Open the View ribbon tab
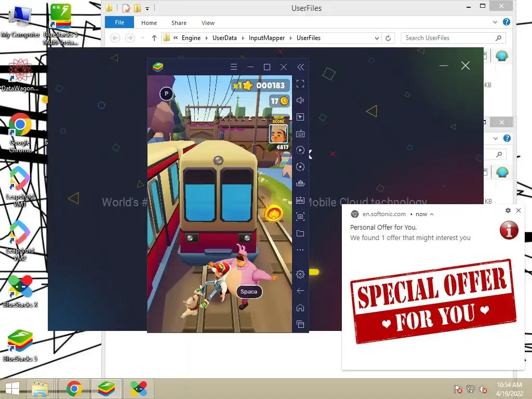532x399 pixels. [208, 23]
